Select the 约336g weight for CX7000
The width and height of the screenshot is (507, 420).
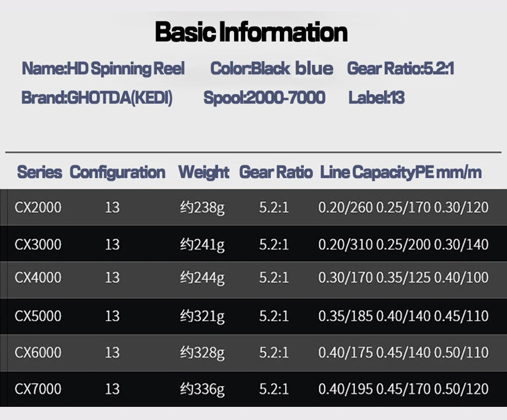pos(202,389)
